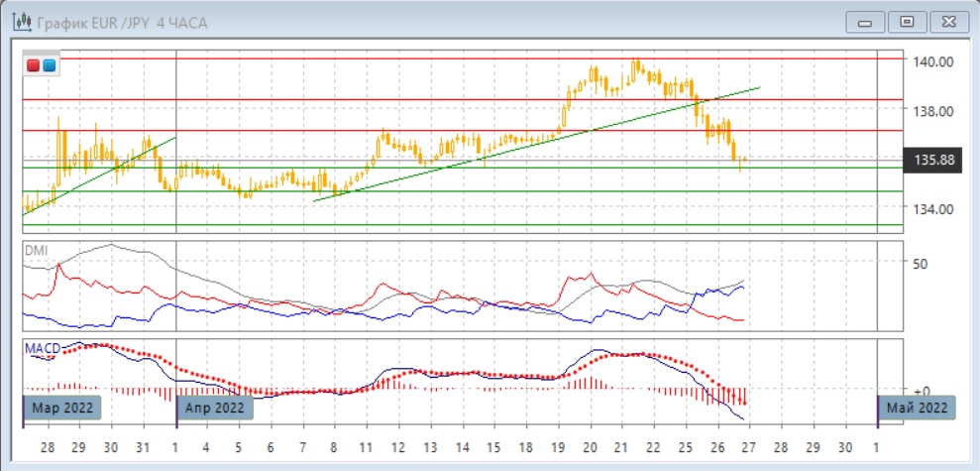Click the 138.00 price axis label
980x471 pixels.
pos(932,111)
